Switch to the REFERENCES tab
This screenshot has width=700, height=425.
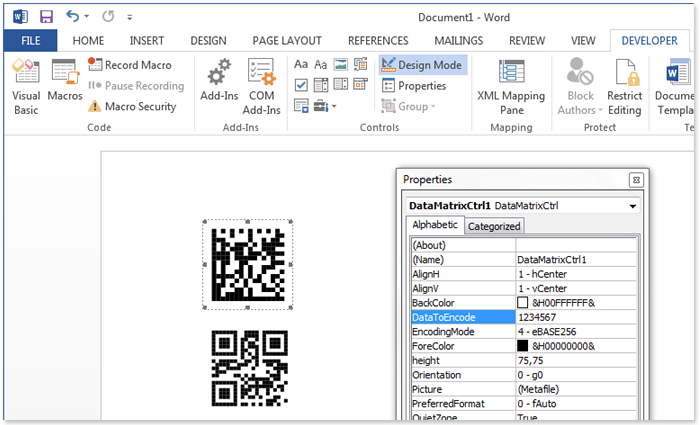(x=378, y=41)
